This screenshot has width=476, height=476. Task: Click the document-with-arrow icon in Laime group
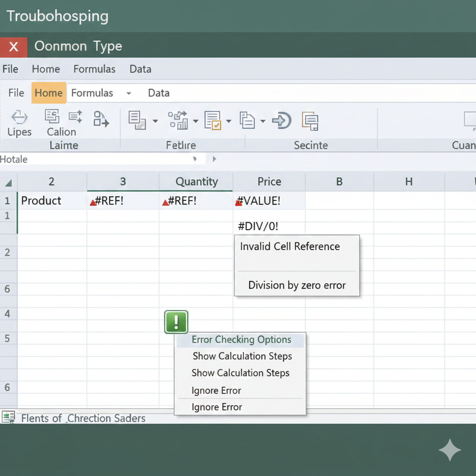(x=101, y=119)
